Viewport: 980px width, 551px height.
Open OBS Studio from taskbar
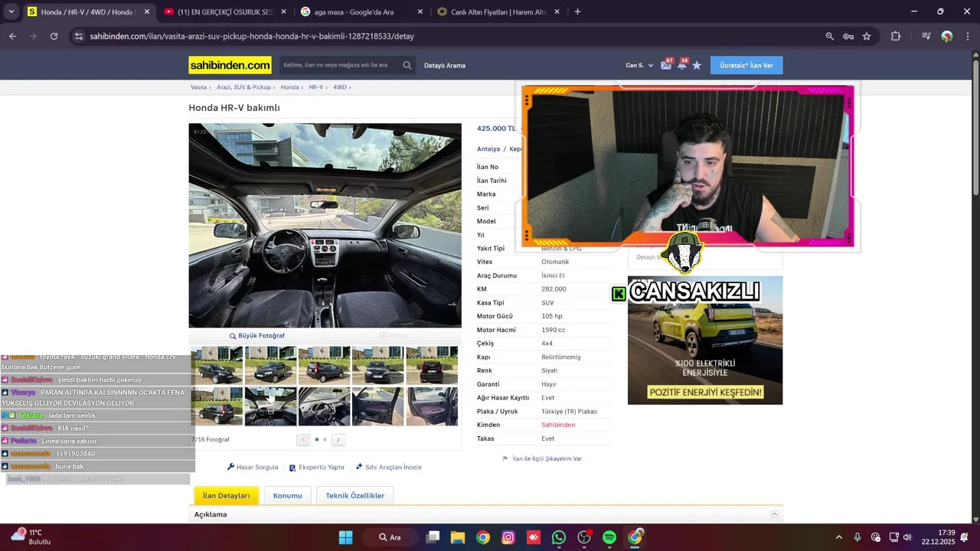click(584, 537)
